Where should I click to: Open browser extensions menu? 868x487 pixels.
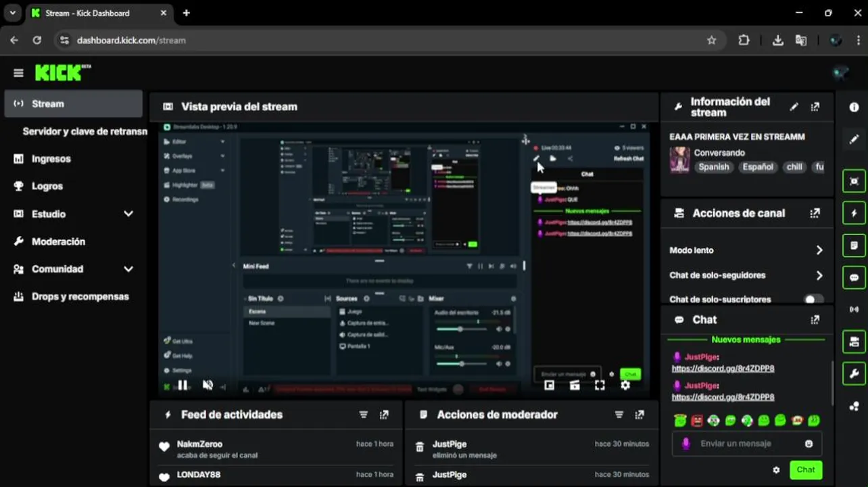pos(744,41)
